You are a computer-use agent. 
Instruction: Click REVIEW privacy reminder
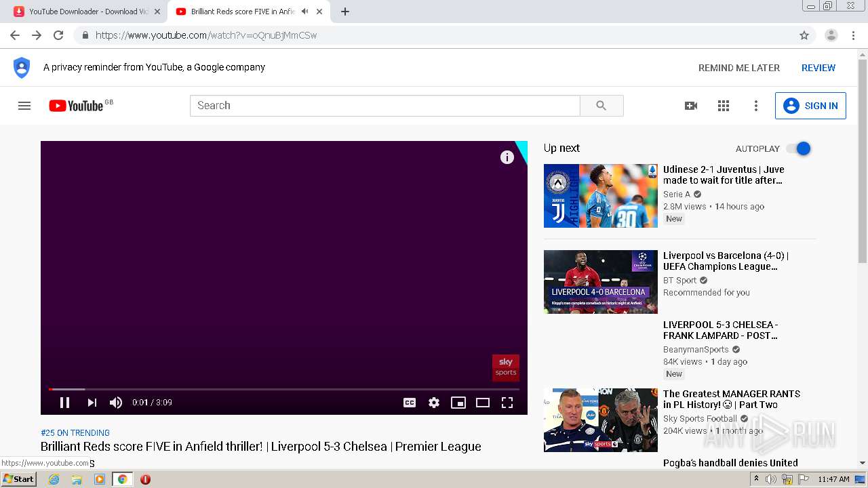pos(818,68)
